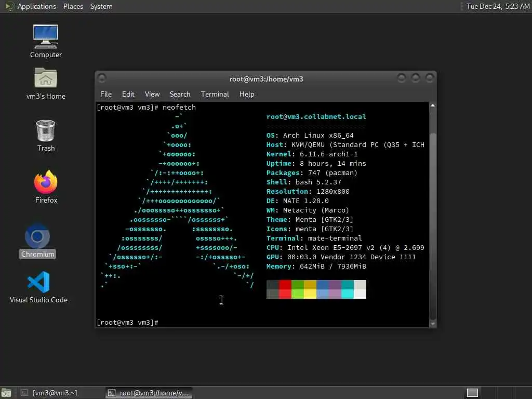Viewport: 532px width, 399px height.
Task: Click the Host: KVM/QEMU line
Action: pos(345,145)
